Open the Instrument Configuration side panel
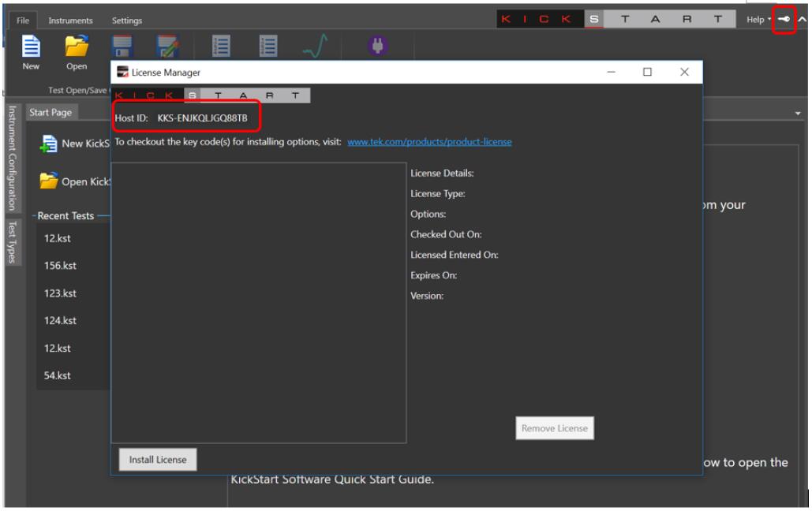812x511 pixels. 13,158
